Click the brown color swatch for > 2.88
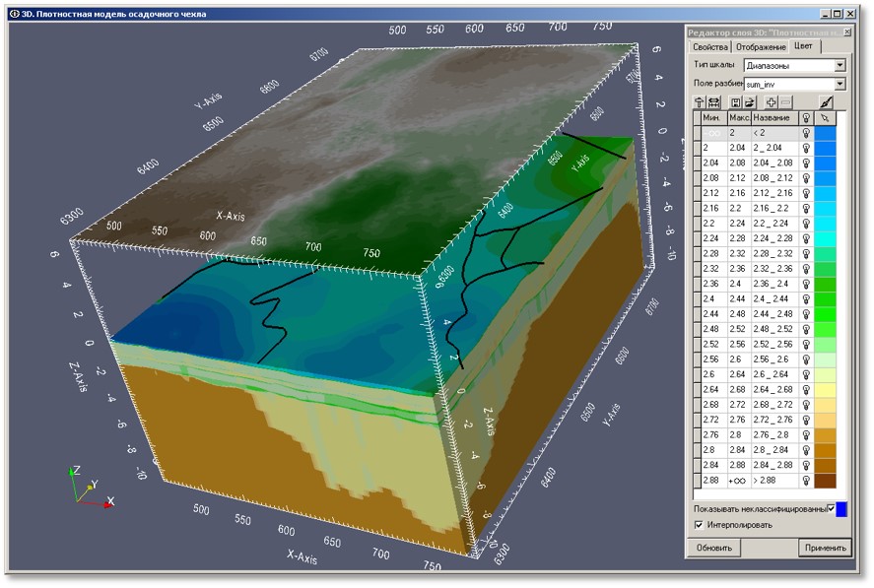The width and height of the screenshot is (874, 588). [x=826, y=480]
